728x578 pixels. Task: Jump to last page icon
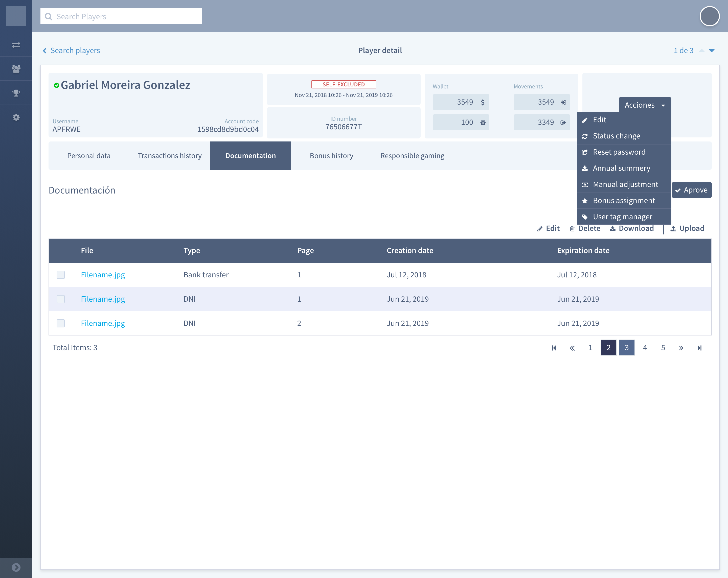pos(699,348)
